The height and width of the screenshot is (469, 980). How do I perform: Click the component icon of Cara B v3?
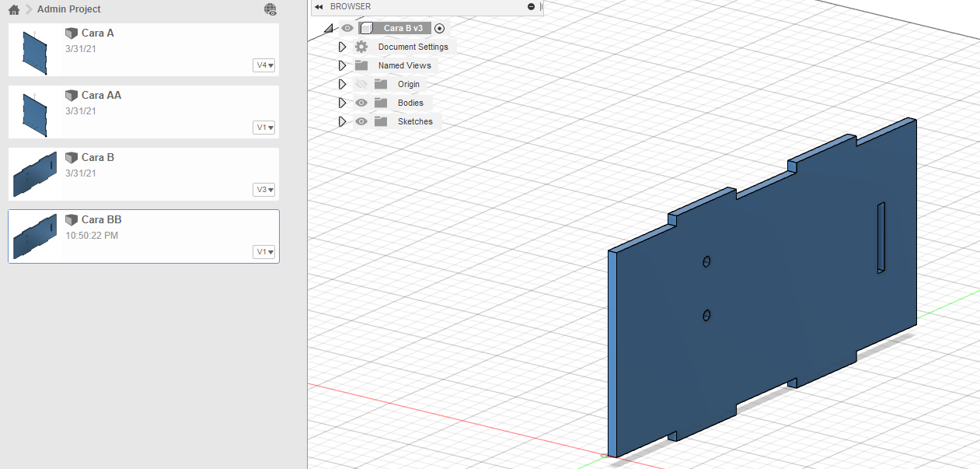[367, 28]
